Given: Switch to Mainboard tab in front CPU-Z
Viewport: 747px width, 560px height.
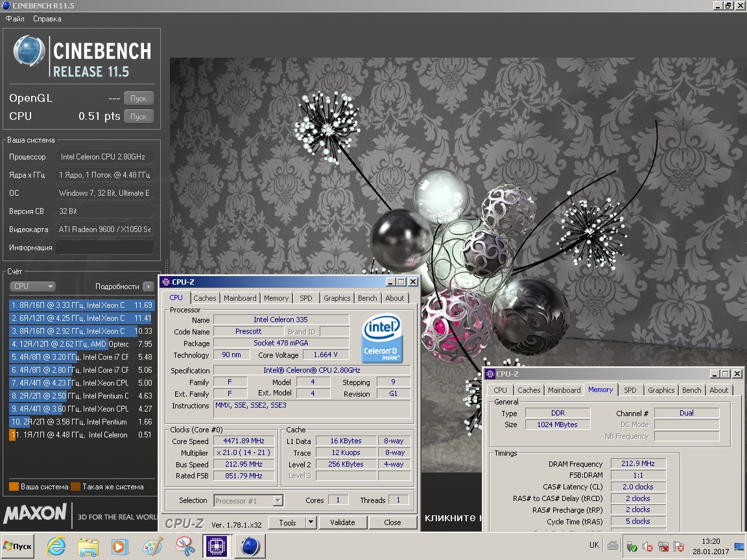Looking at the screenshot, I should click(x=240, y=298).
